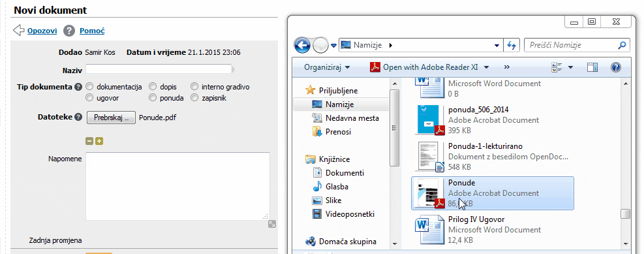Open the Organiziraj dropdown menu
This screenshot has width=644, height=254.
tap(327, 67)
